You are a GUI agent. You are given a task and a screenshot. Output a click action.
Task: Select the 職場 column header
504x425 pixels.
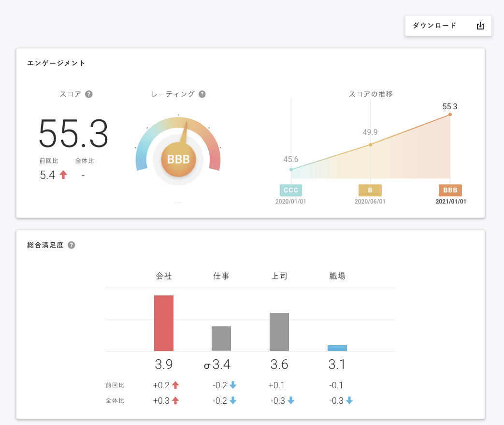337,276
